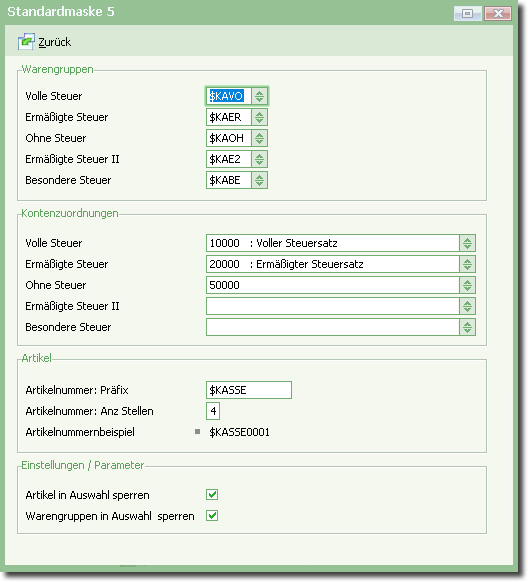This screenshot has height=582, width=528.
Task: Click the small square next to $KASSE0001
Action: pyautogui.click(x=197, y=432)
